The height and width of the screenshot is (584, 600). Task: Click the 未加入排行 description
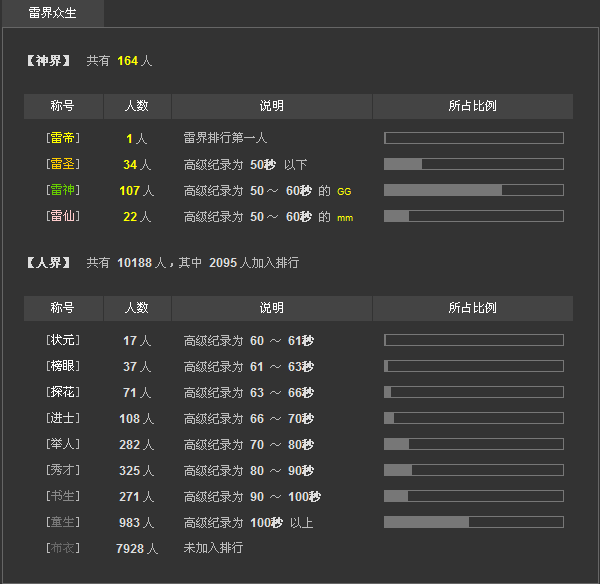point(213,548)
